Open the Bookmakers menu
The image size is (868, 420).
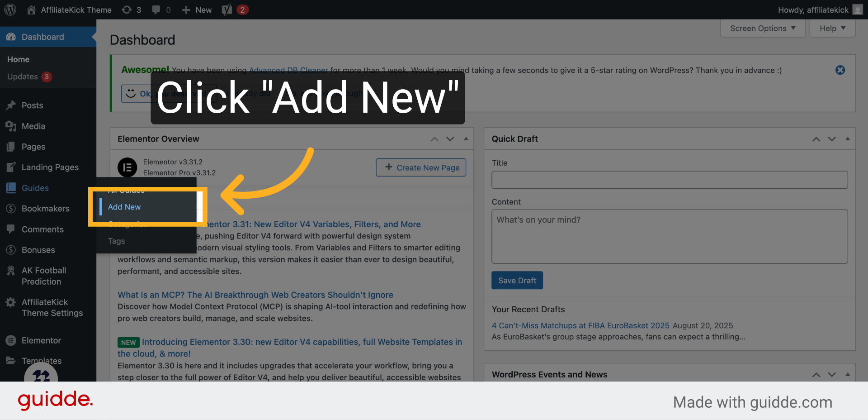[46, 209]
